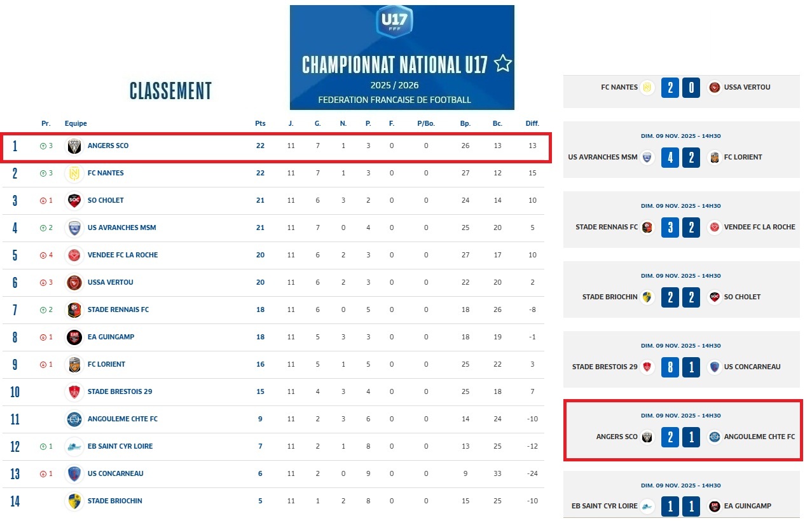Click the Stade Brestois 29 crest in standings
Image resolution: width=812 pixels, height=530 pixels.
coord(74,392)
